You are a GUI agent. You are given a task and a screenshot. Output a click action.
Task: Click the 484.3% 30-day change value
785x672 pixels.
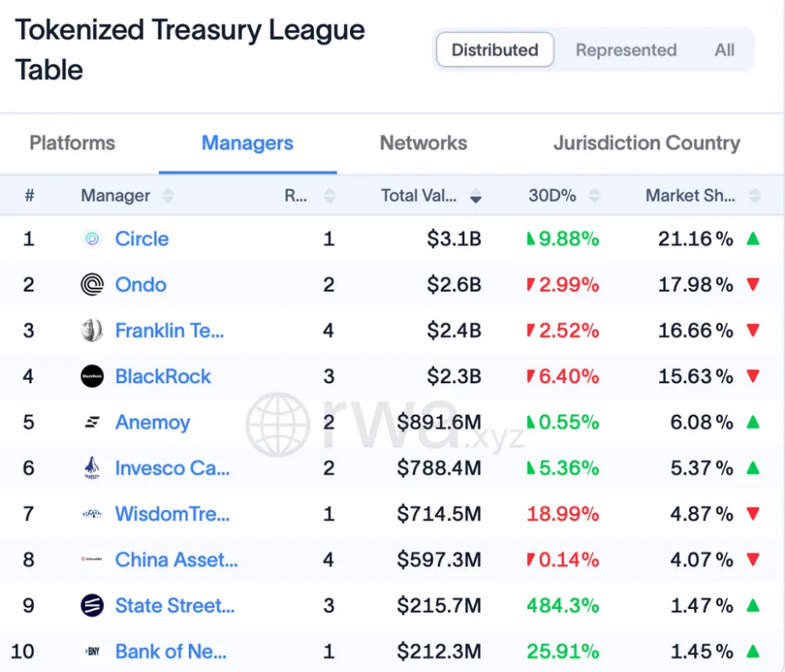pos(563,606)
